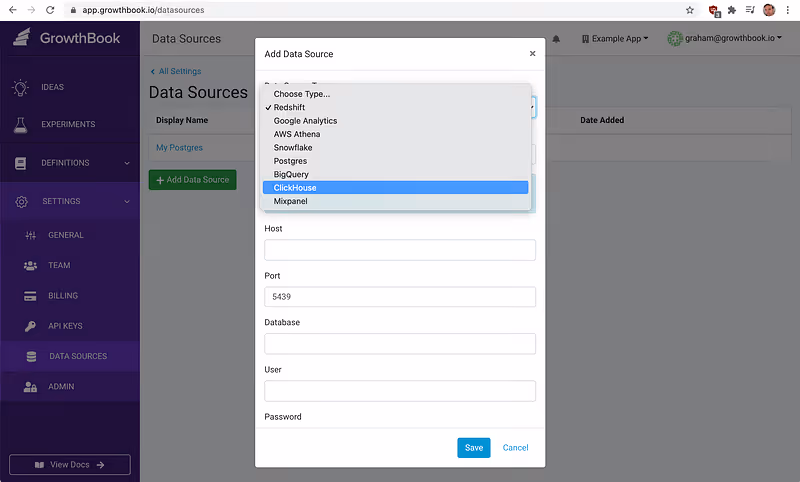Click the Data Sources database icon
Screen dimensions: 800x482
(x=32, y=357)
